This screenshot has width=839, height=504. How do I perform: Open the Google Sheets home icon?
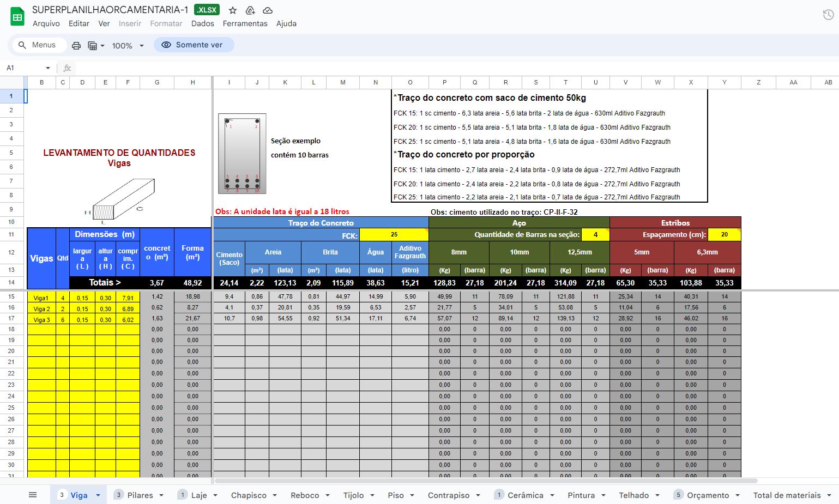point(17,16)
